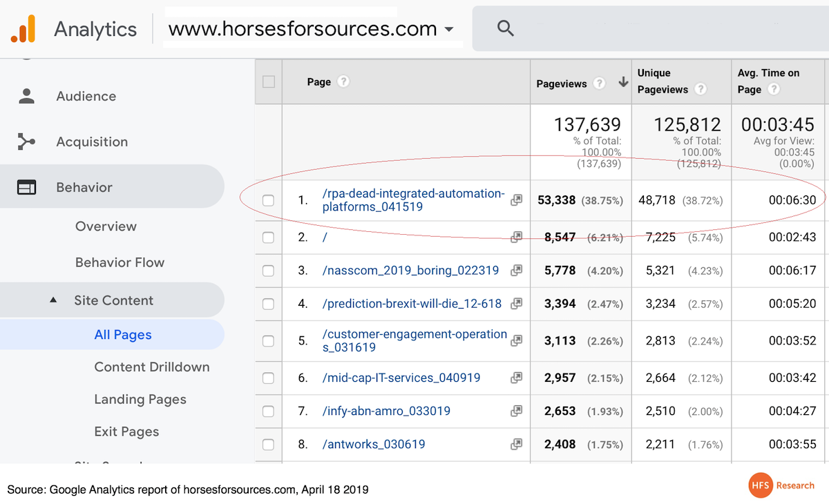Click the Acquisition arrows icon
The width and height of the screenshot is (829, 504).
[x=27, y=142]
